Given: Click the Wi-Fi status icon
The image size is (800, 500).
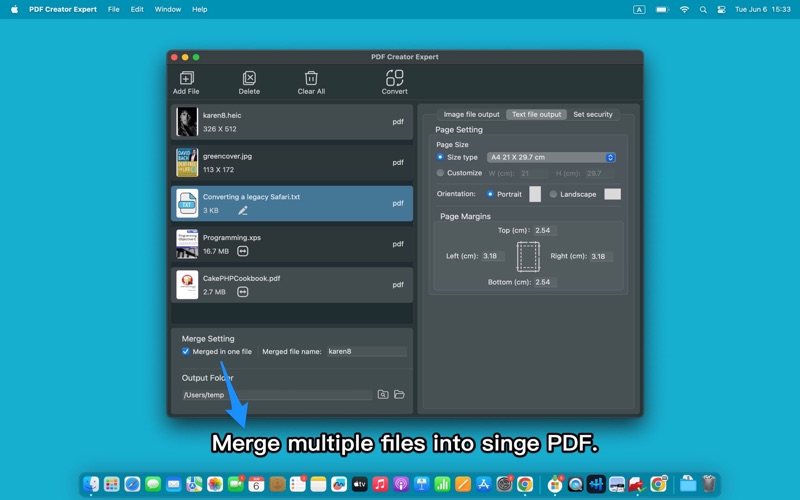Looking at the screenshot, I should (684, 9).
